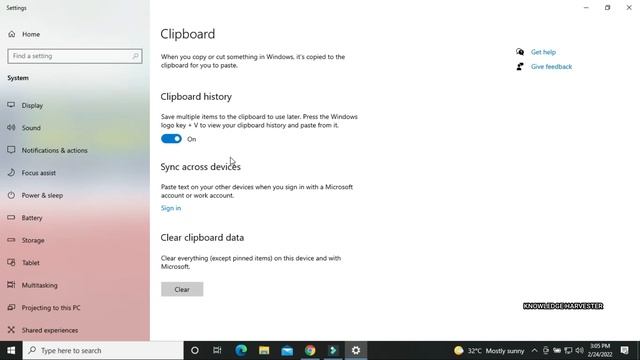Show hidden system tray icons
This screenshot has width=640, height=360.
534,351
